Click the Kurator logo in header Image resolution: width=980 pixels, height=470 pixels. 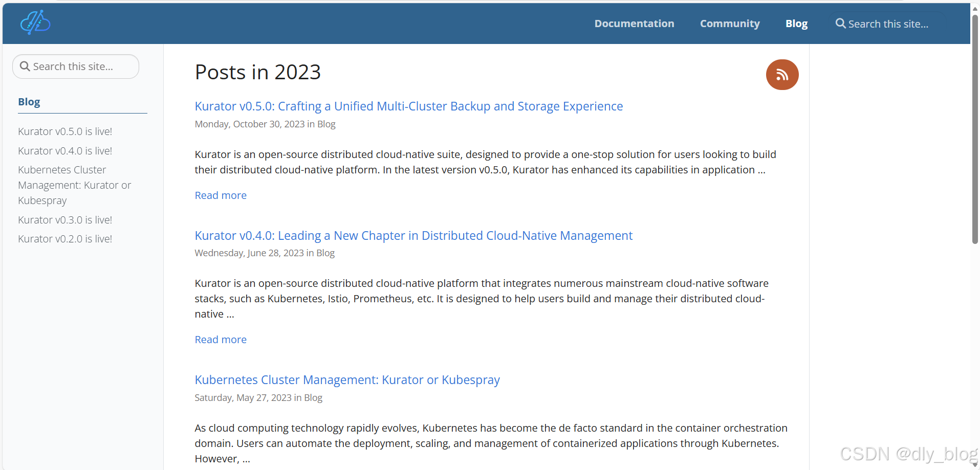pos(35,23)
